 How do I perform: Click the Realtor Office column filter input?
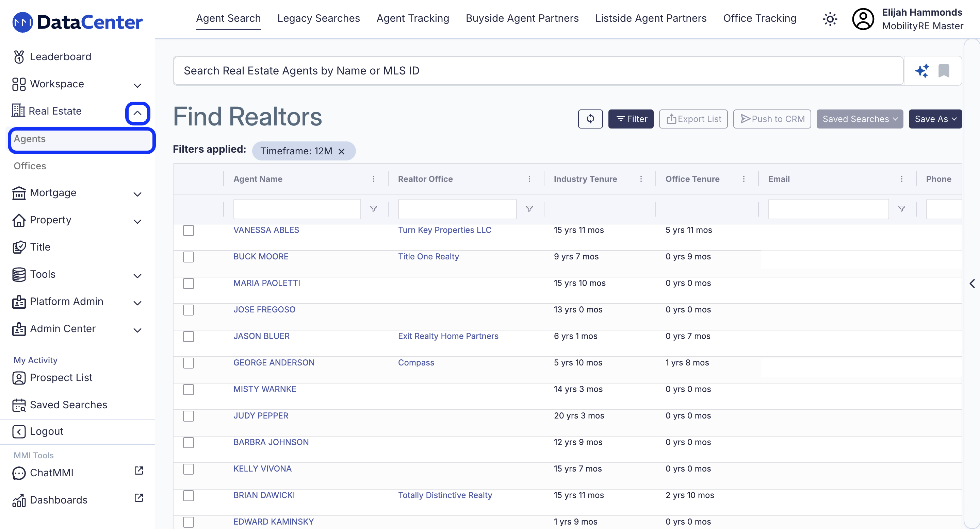[457, 209]
